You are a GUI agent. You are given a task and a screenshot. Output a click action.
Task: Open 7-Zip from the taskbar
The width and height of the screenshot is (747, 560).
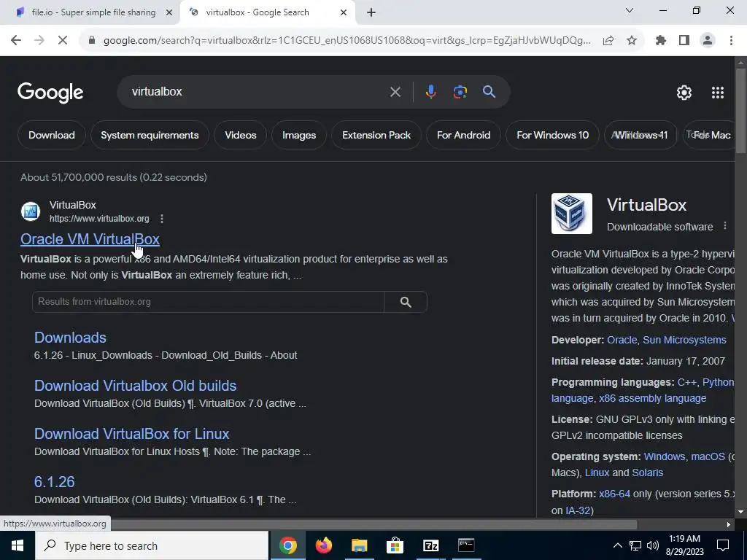click(430, 545)
